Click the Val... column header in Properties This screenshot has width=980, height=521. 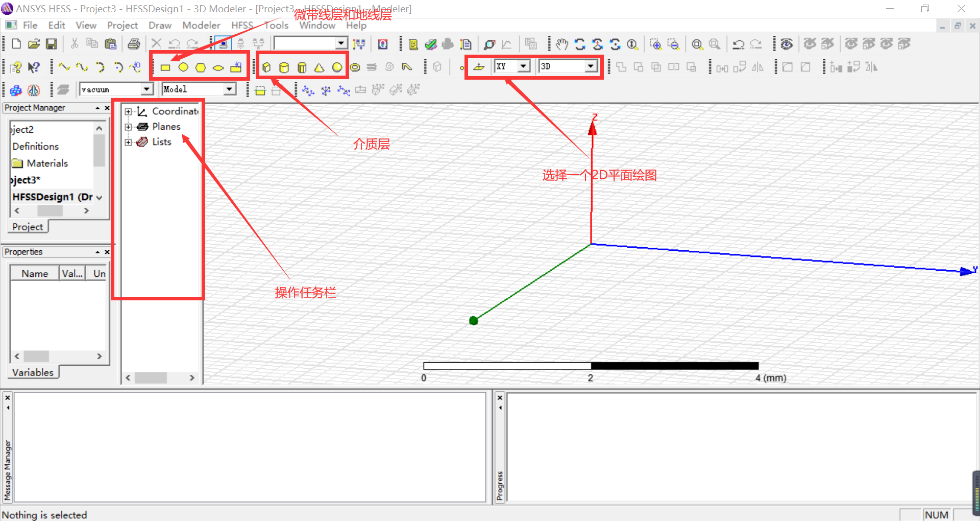click(72, 273)
